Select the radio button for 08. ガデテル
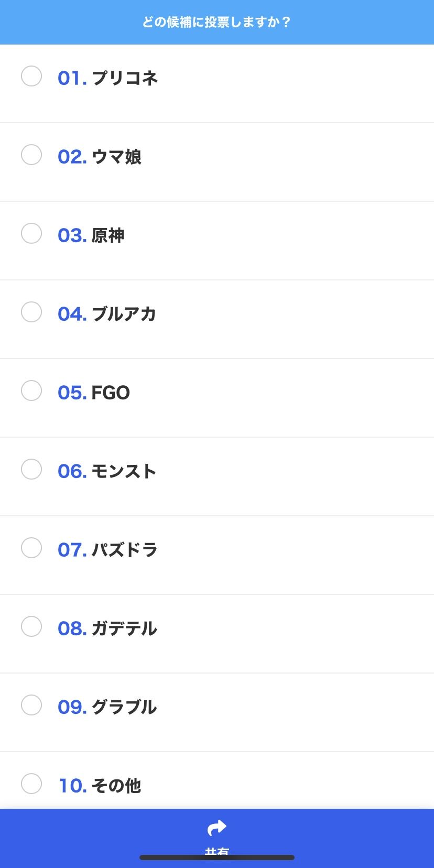 click(x=31, y=626)
